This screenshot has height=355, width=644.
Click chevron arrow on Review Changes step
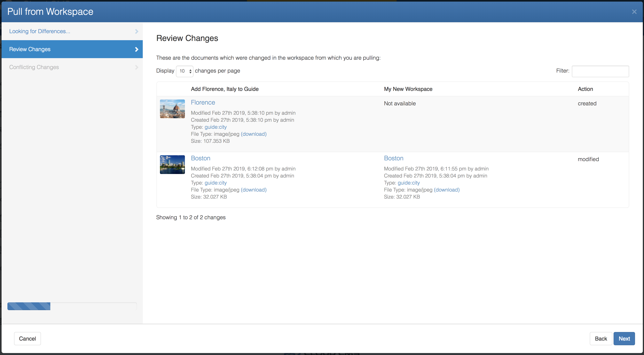137,49
